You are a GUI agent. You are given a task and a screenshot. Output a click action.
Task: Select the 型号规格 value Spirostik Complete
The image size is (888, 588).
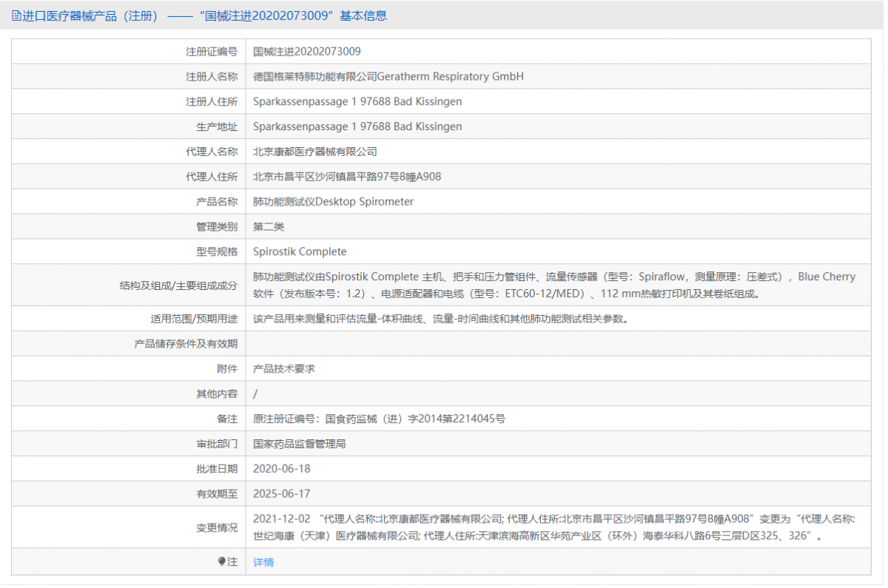[299, 251]
